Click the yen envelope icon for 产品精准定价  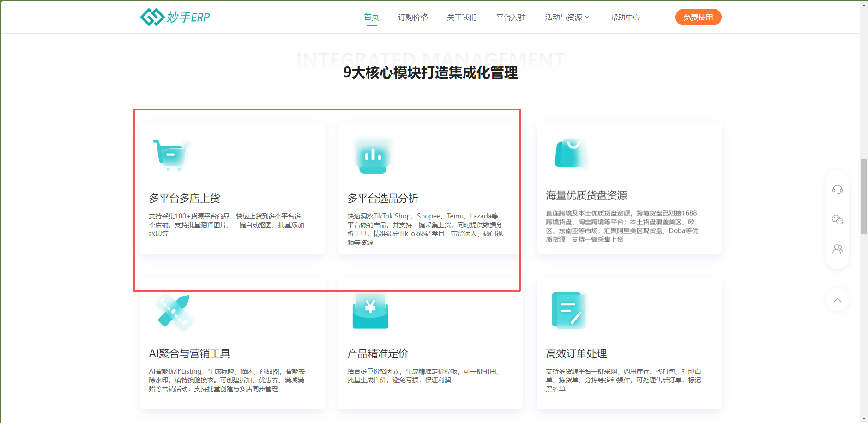click(x=370, y=311)
